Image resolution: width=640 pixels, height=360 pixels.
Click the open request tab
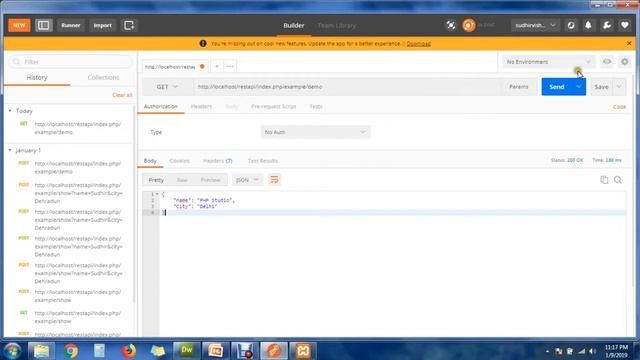[175, 67]
